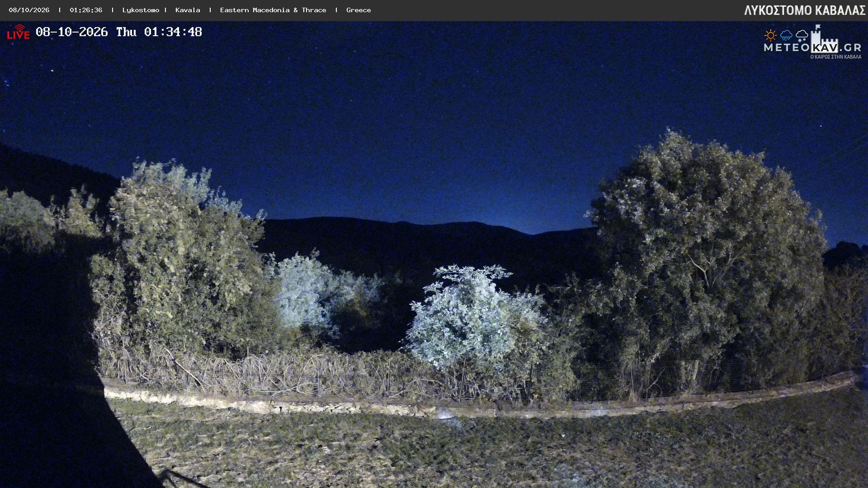
Task: Click the orange sun icon in the logo
Action: 770,35
